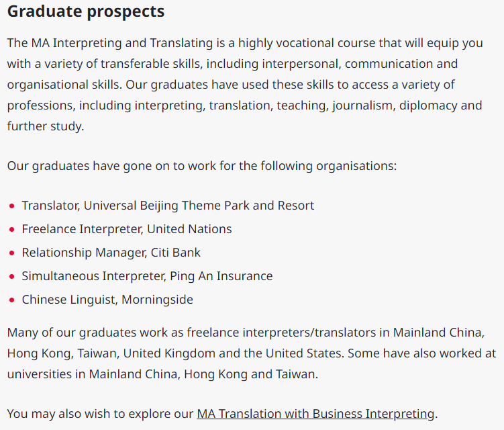The height and width of the screenshot is (430, 504).
Task: Click the words 'Hong Kong, Taiwan, United Kingdom'
Action: pos(111,353)
